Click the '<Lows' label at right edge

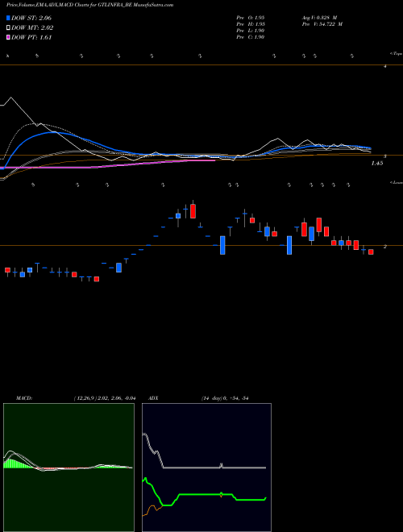[396, 182]
